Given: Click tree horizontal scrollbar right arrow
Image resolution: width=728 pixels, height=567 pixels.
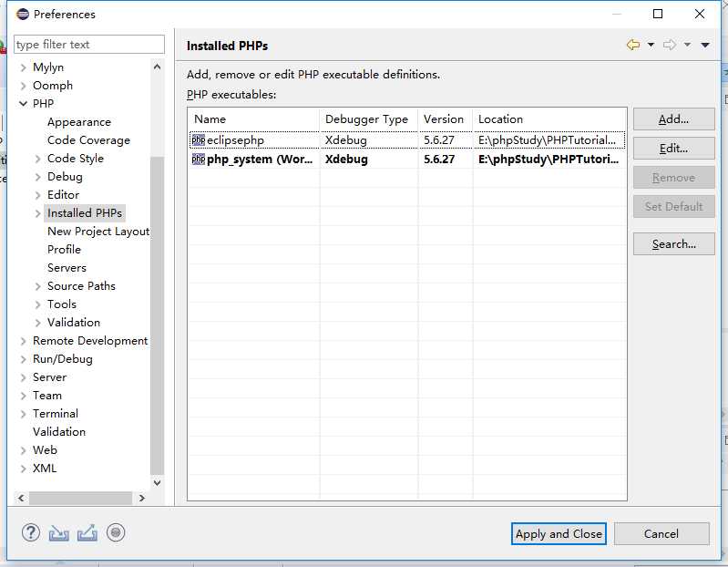Looking at the screenshot, I should tap(142, 499).
